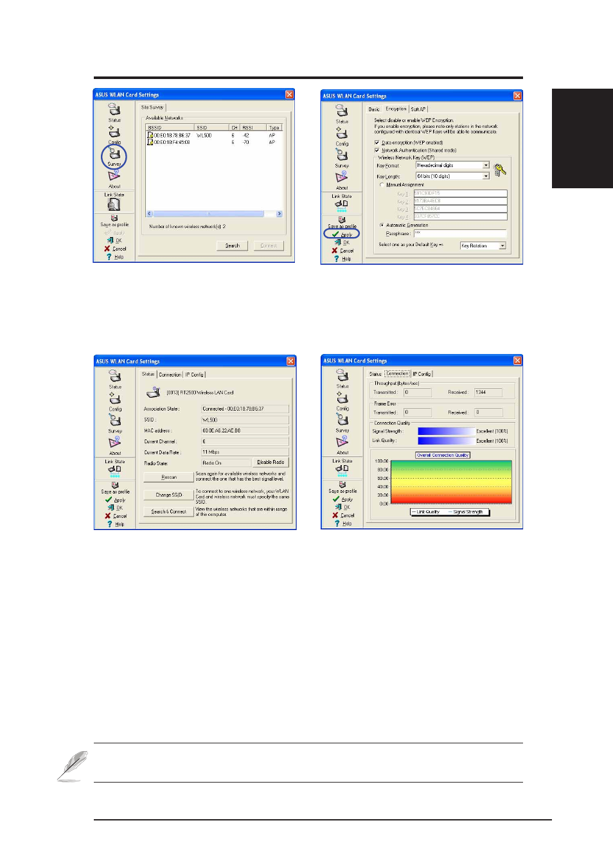613x868 pixels.
Task: Click the Available Networks horizontal scrollbar
Action: pos(215,214)
